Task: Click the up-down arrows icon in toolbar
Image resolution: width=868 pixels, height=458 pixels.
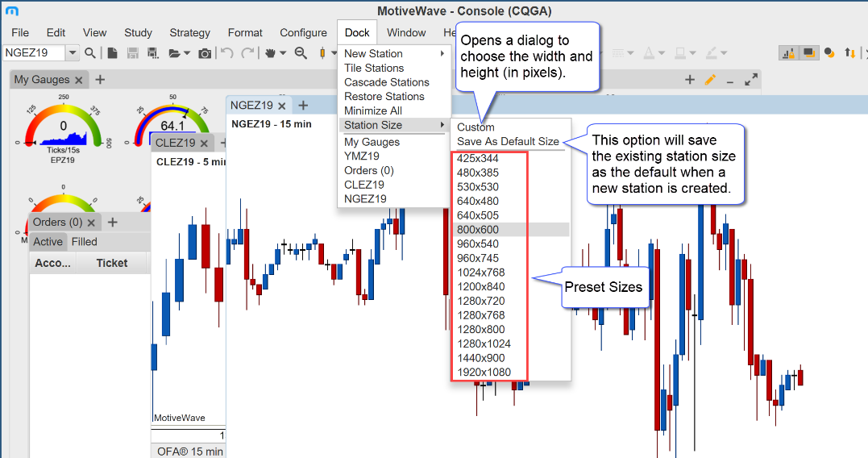Action: (x=849, y=53)
